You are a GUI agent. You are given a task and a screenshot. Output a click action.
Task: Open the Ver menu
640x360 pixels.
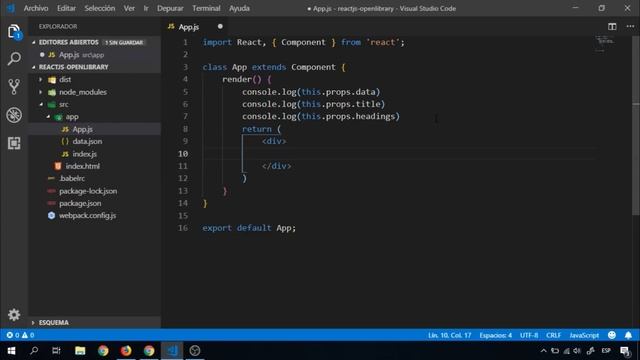(129, 8)
